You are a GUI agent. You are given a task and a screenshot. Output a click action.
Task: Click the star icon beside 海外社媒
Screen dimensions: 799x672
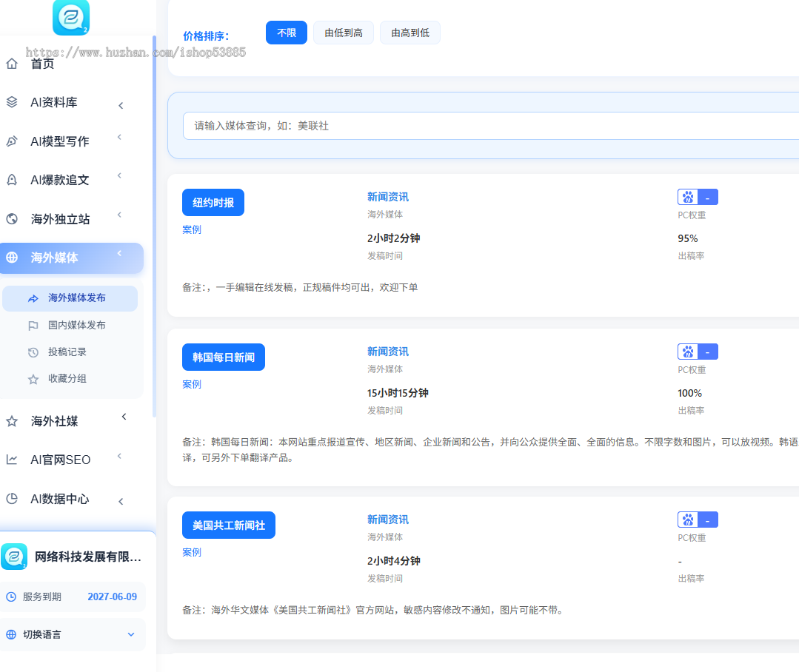click(12, 421)
